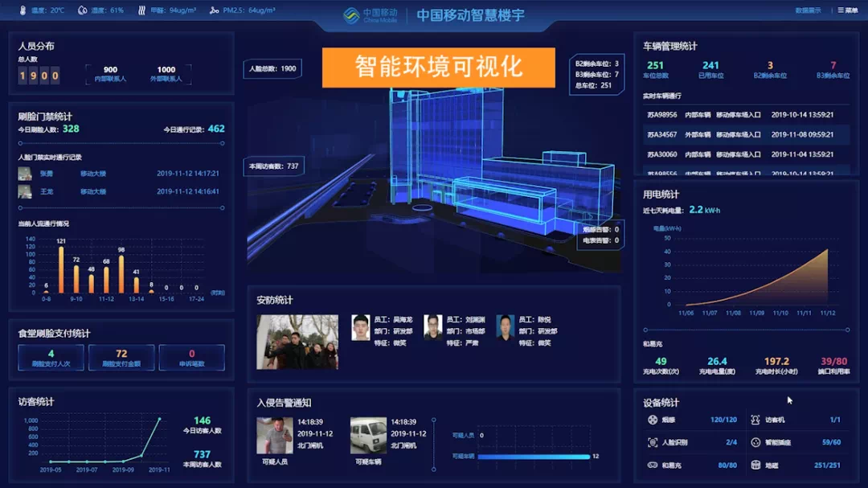Click the 和易充 charger device icon

coord(653,465)
